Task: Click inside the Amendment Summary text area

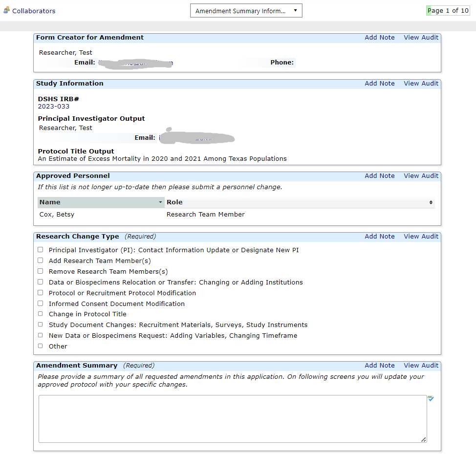Action: 233,419
